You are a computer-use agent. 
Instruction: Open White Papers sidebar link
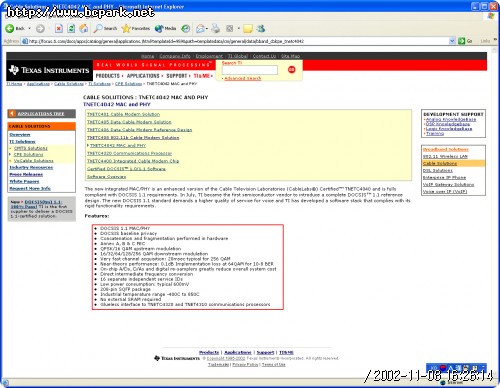[x=24, y=181]
